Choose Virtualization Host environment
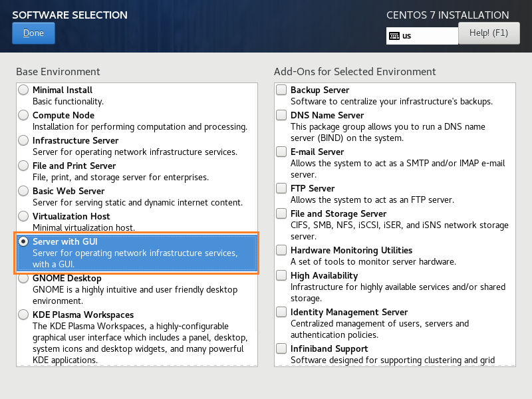 point(23,216)
